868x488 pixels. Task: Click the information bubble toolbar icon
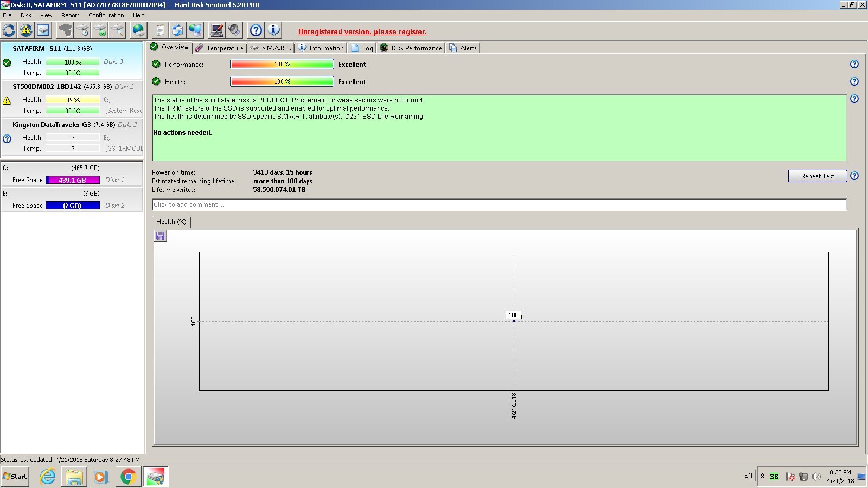coord(273,30)
